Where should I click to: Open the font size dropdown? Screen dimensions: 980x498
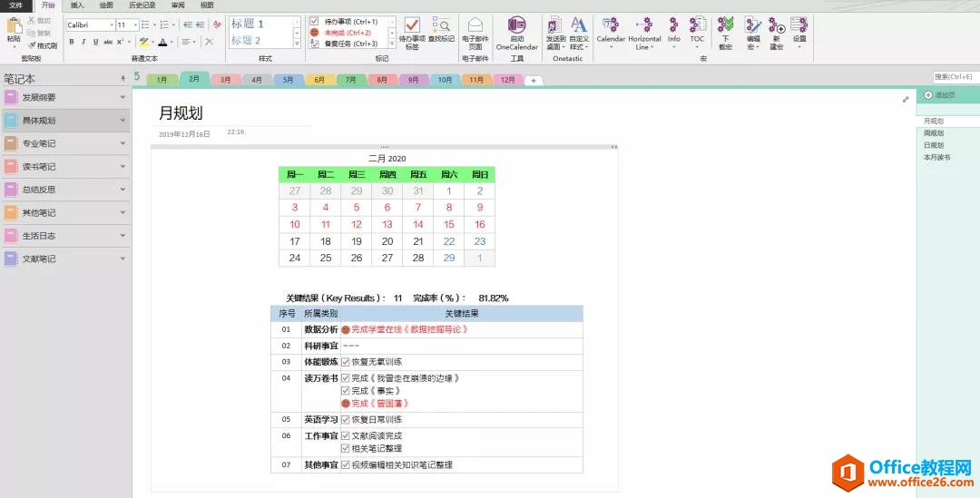[x=135, y=25]
